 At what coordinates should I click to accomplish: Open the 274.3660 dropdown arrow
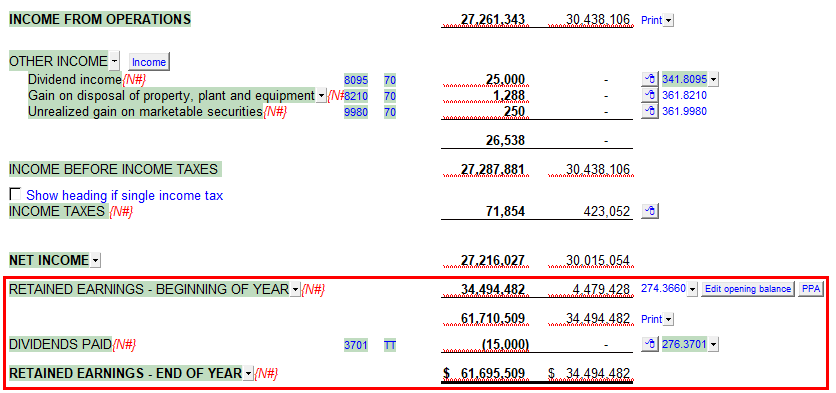[692, 289]
